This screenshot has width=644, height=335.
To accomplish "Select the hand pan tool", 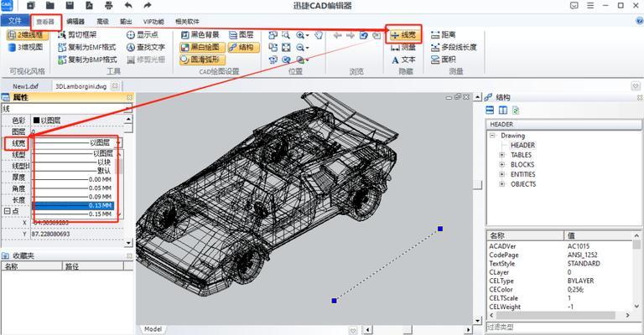I will (x=319, y=35).
